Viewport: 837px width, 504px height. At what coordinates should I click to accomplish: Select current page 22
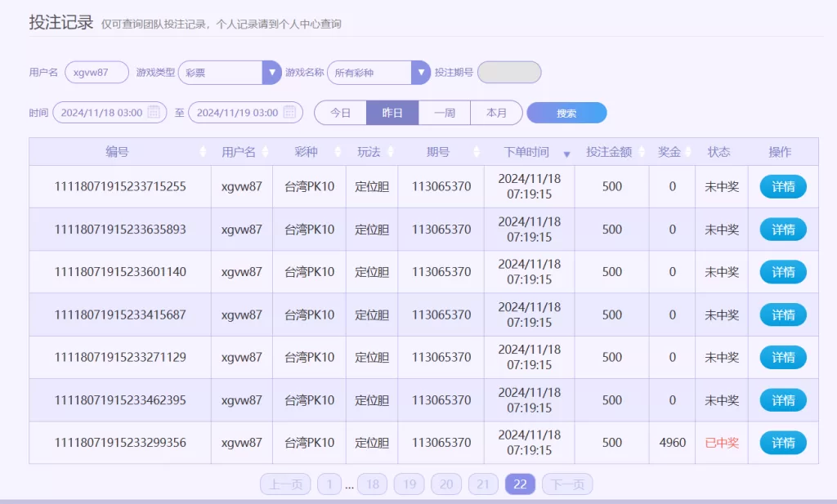click(x=520, y=484)
